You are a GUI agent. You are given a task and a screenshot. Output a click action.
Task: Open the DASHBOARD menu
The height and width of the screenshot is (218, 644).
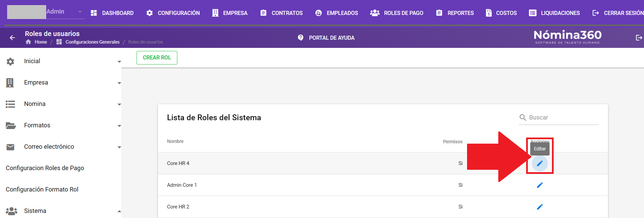tap(118, 13)
